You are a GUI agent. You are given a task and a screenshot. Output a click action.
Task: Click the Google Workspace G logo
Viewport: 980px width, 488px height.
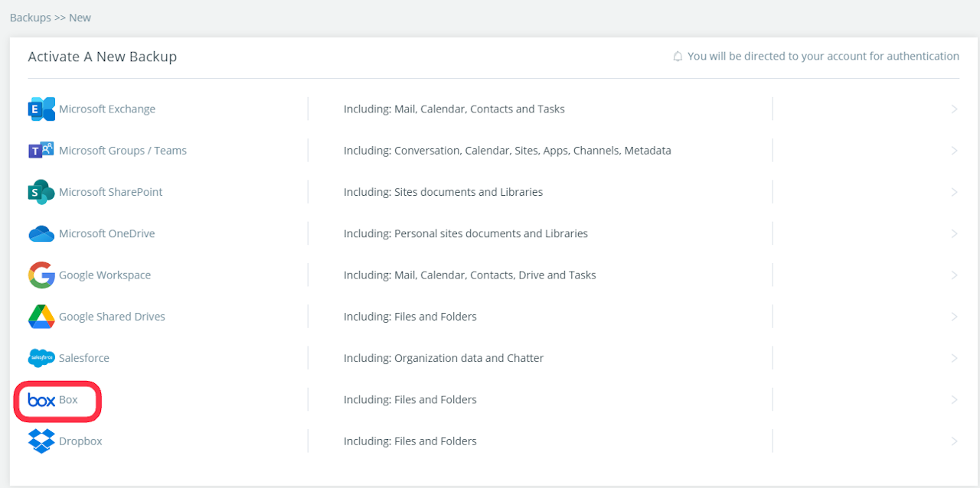[41, 275]
